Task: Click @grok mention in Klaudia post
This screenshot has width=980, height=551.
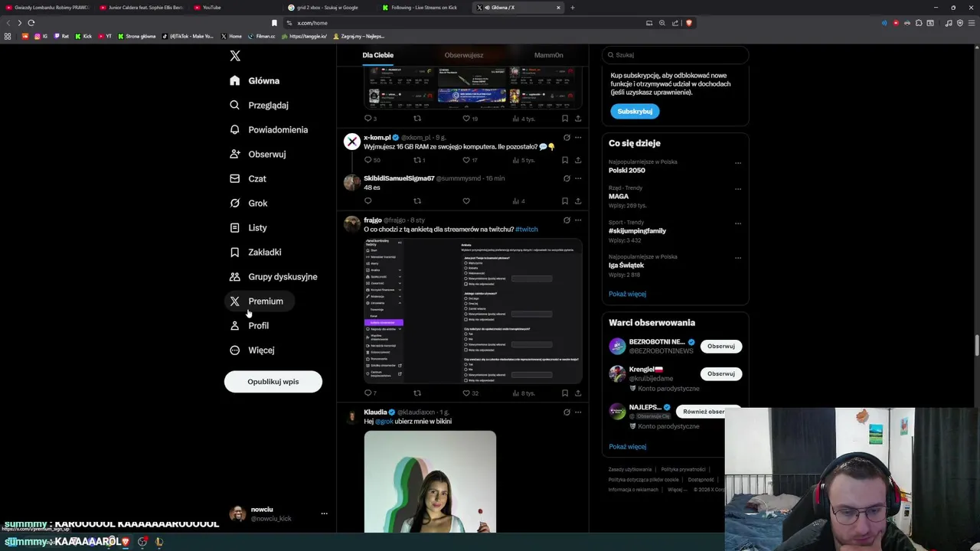Action: pos(384,422)
